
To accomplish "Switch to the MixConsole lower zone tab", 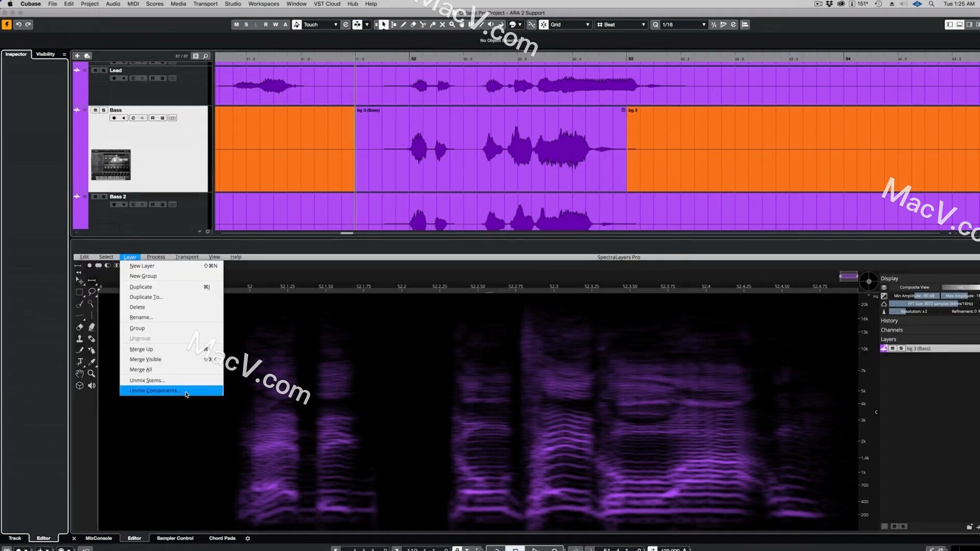I will (99, 538).
